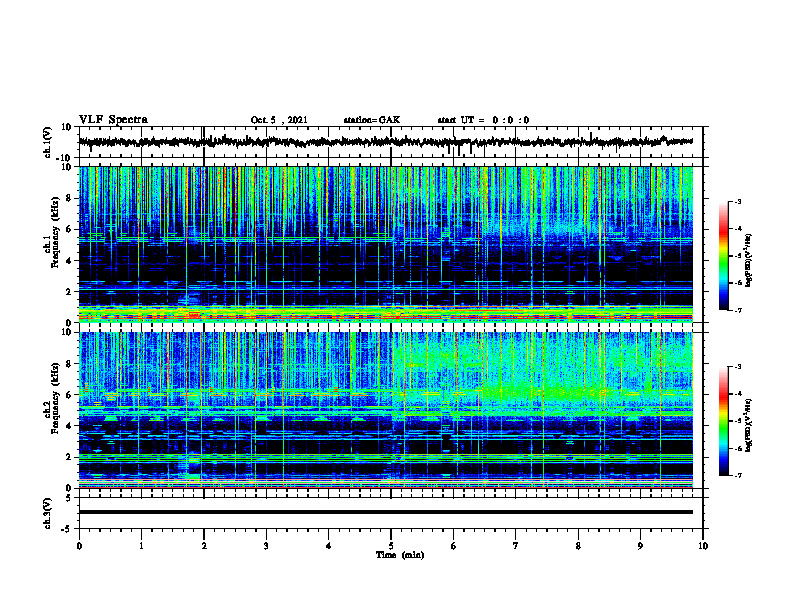
Task: Click the time axis tick label "7"
Action: pyautogui.click(x=516, y=546)
